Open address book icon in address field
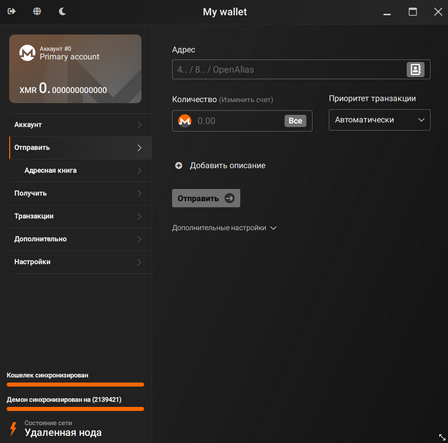448x443 pixels. coord(415,69)
